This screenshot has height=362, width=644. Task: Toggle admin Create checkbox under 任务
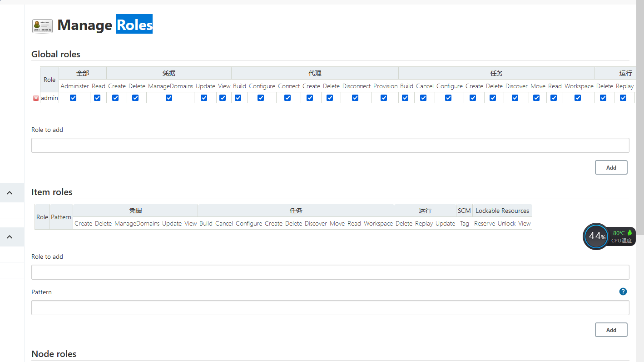tap(473, 98)
